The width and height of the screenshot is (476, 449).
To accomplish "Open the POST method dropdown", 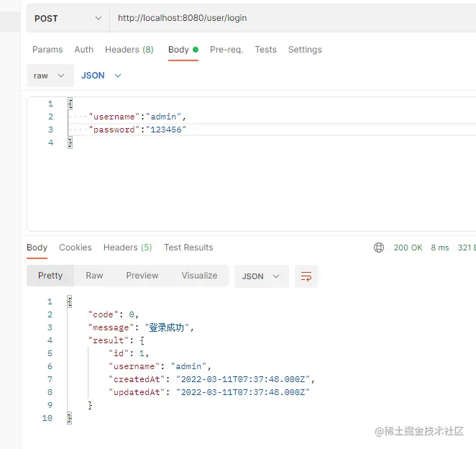I will 68,18.
